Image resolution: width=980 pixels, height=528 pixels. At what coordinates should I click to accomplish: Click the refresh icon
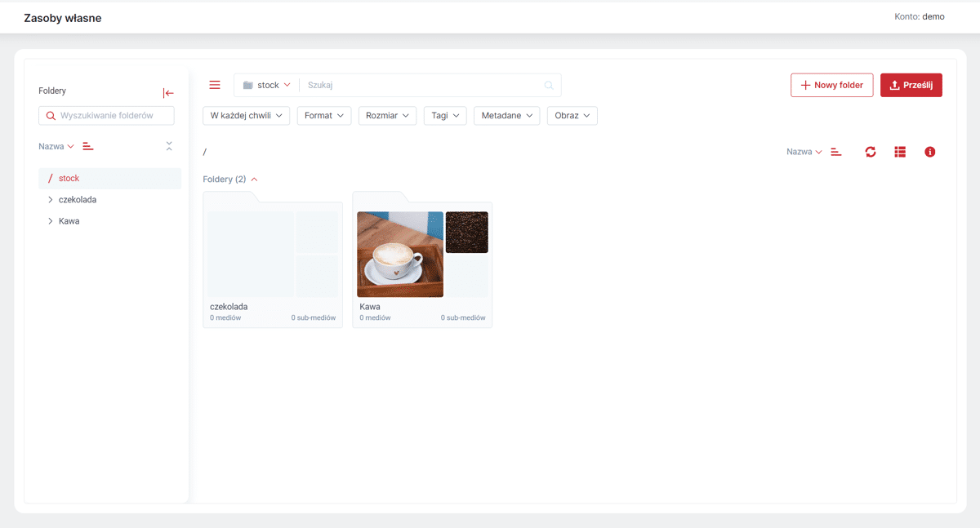pyautogui.click(x=871, y=152)
